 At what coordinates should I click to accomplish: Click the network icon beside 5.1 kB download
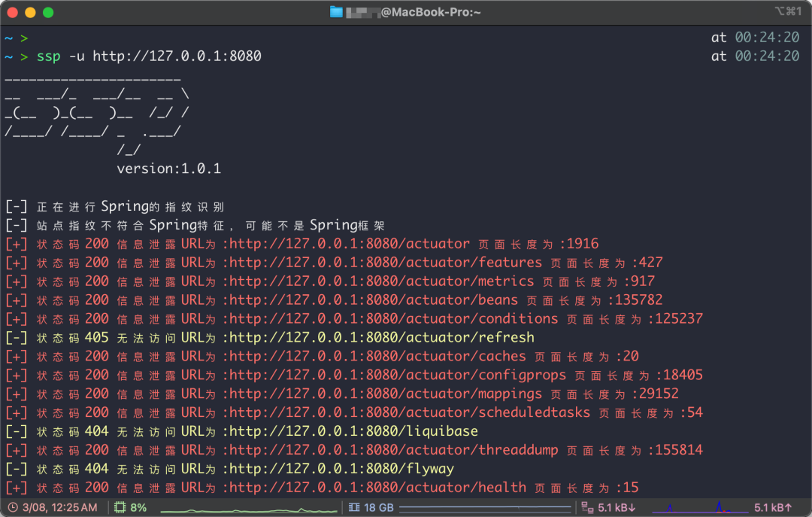click(587, 508)
